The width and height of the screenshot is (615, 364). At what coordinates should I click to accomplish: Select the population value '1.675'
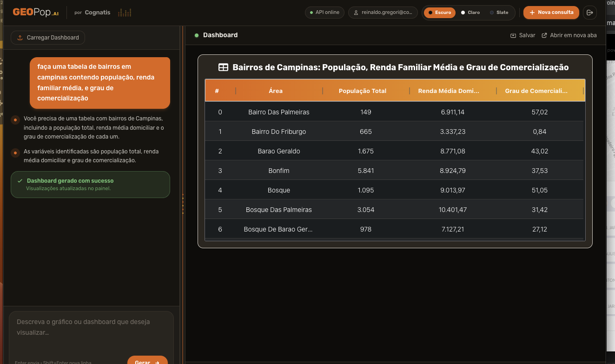(366, 151)
